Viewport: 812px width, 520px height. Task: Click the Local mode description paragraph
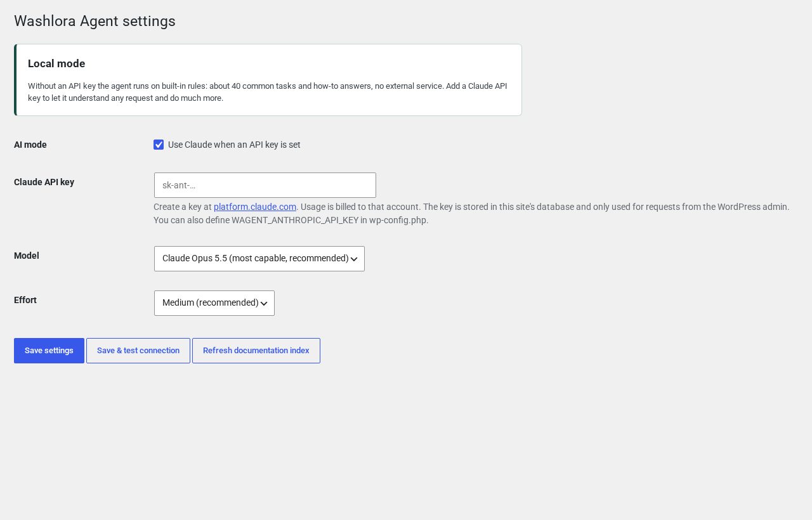point(268,92)
